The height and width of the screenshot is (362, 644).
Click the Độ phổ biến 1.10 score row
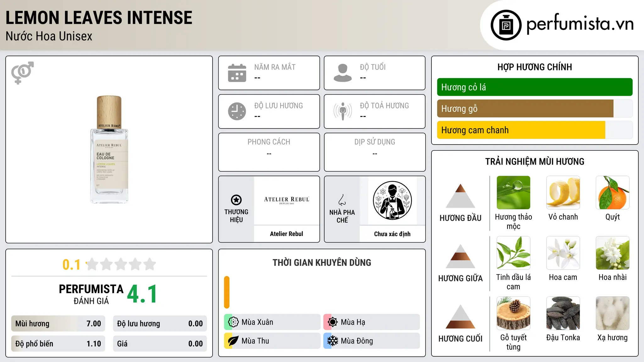click(x=58, y=344)
